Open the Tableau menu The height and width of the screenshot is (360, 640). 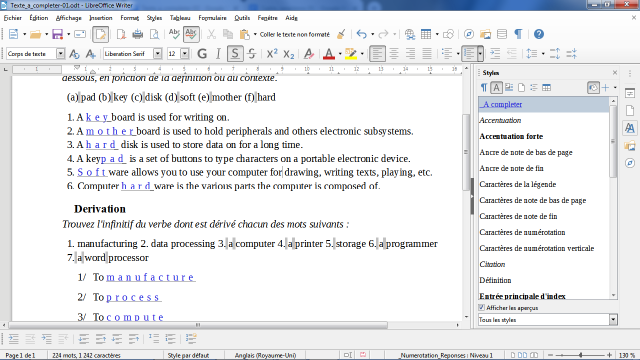180,18
